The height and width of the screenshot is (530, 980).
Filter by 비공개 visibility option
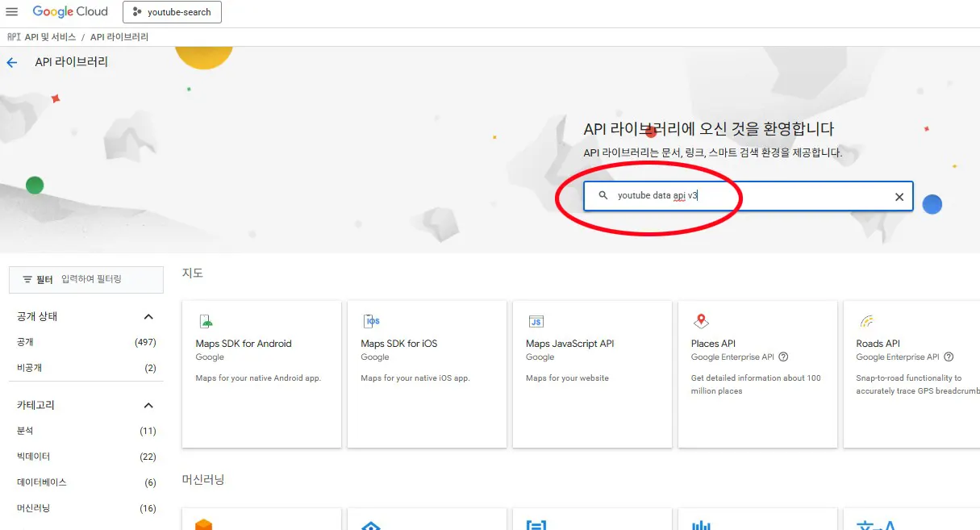coord(29,368)
